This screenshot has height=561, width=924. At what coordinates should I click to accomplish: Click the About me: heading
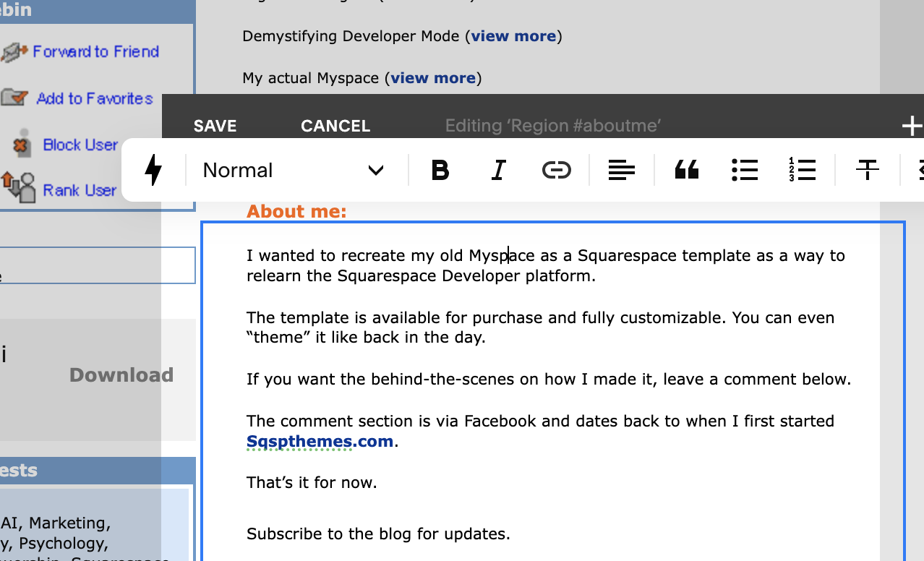pyautogui.click(x=296, y=211)
